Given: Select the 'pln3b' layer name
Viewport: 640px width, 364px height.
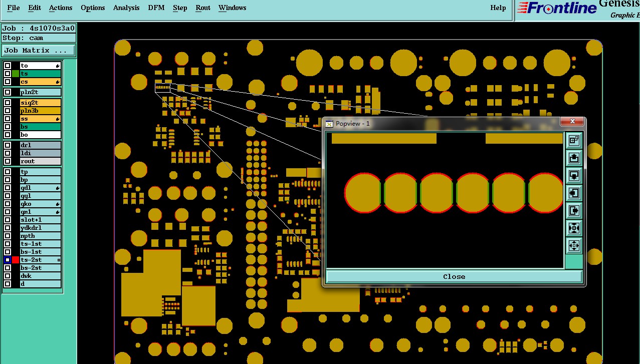Looking at the screenshot, I should [x=40, y=111].
